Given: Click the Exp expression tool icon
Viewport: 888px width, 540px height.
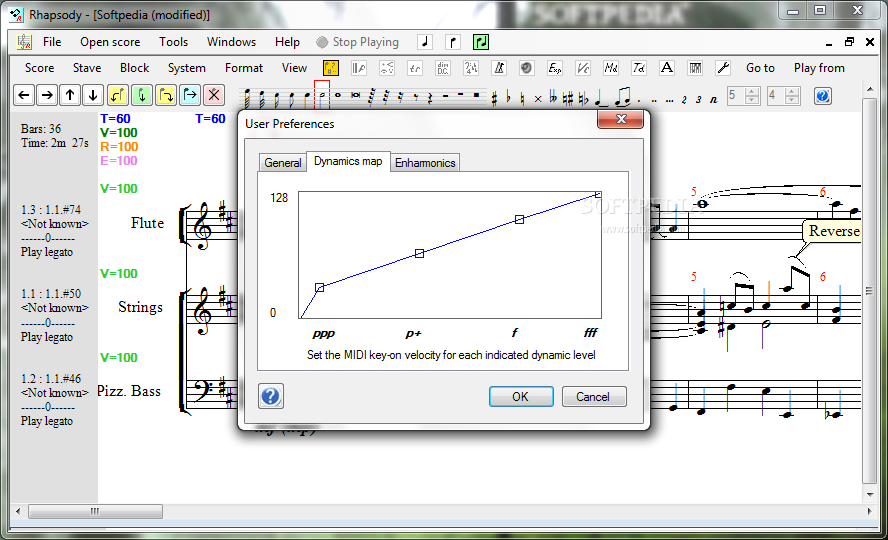Looking at the screenshot, I should (554, 68).
